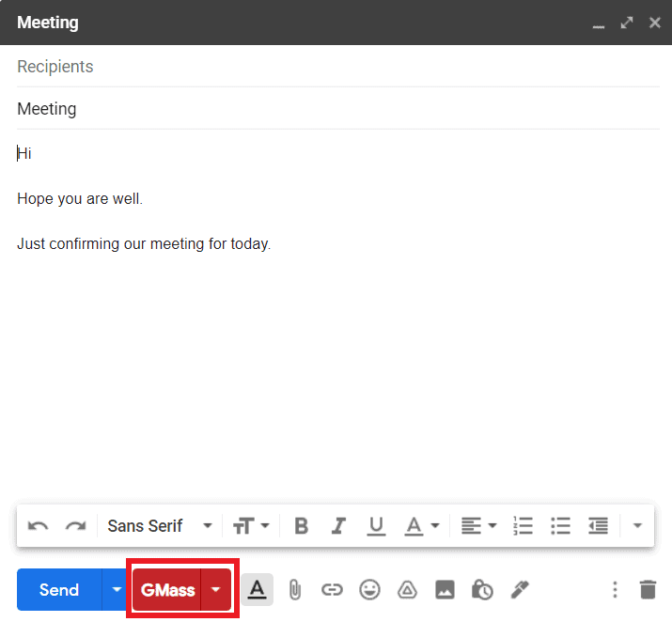This screenshot has width=672, height=622.
Task: Open GMass settings dropdown arrow
Action: (x=216, y=590)
